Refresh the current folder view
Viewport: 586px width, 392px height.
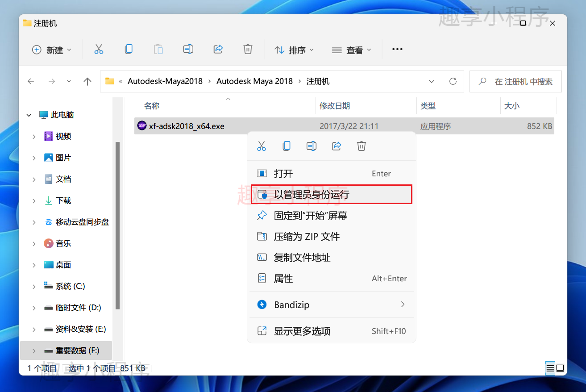click(x=453, y=81)
